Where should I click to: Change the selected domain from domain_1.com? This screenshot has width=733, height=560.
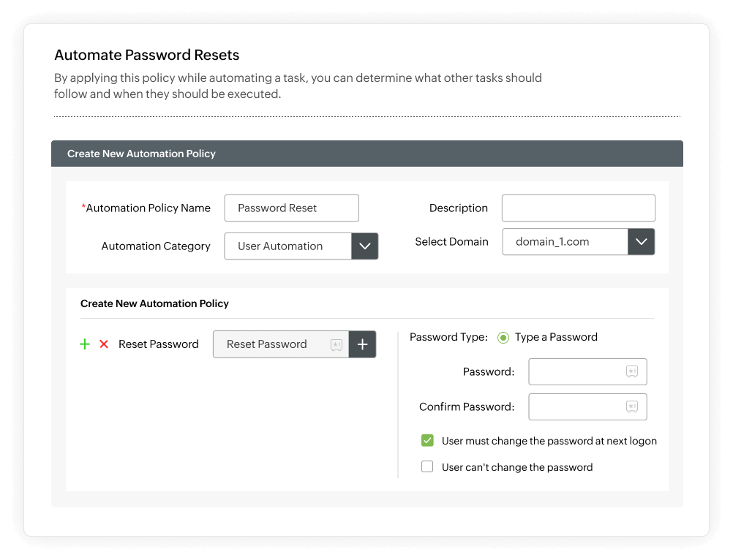click(563, 241)
